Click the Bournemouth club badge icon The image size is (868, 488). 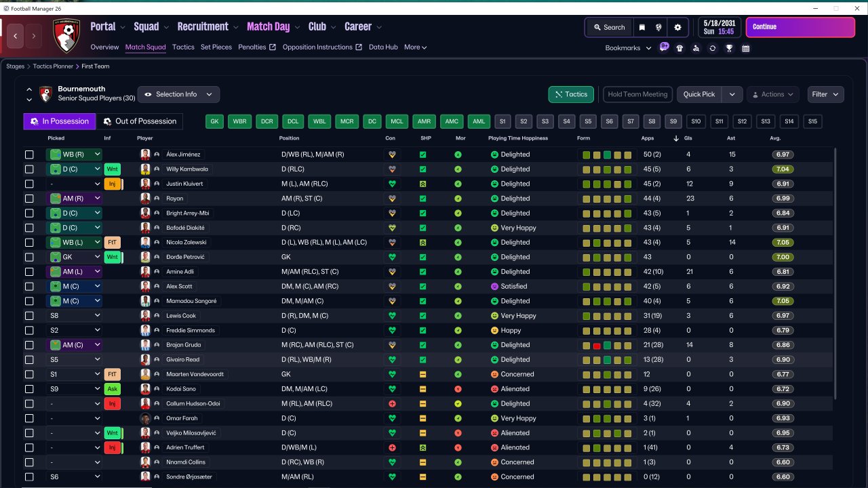click(66, 35)
